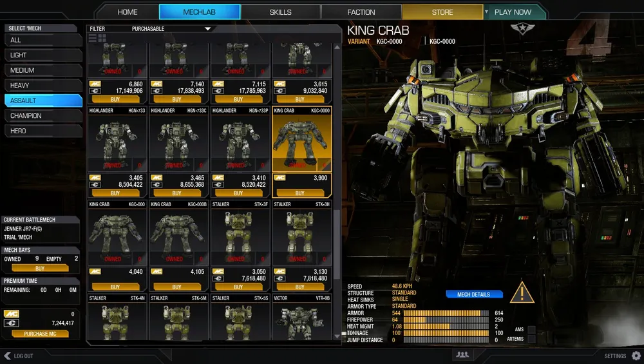Screen dimensions: 644x364
Task: Select the Victor VTR-9B mech thumbnail
Action: point(299,318)
